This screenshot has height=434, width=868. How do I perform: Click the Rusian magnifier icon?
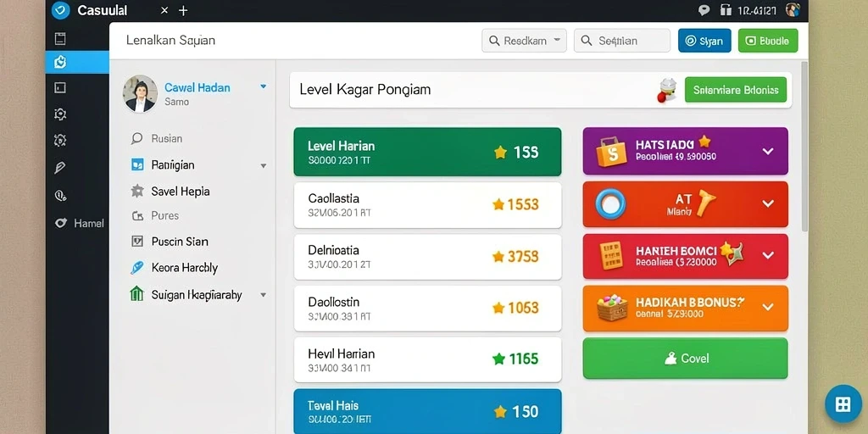136,138
